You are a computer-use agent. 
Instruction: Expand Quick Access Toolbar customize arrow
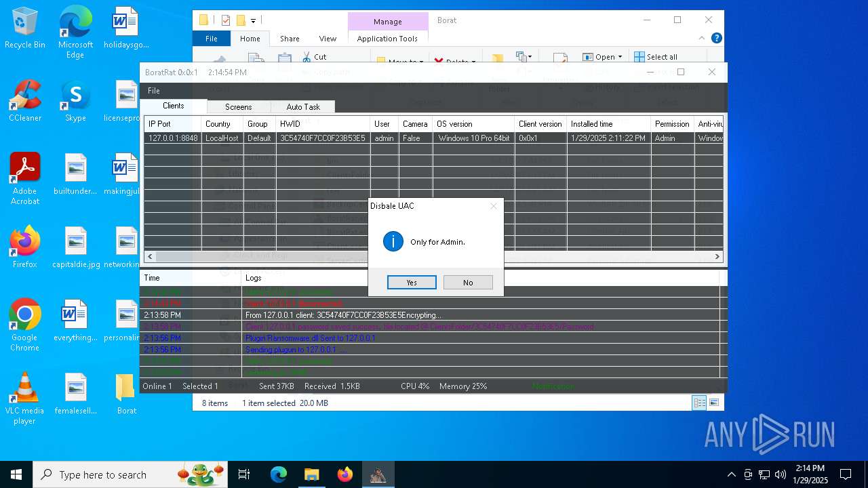[x=253, y=21]
